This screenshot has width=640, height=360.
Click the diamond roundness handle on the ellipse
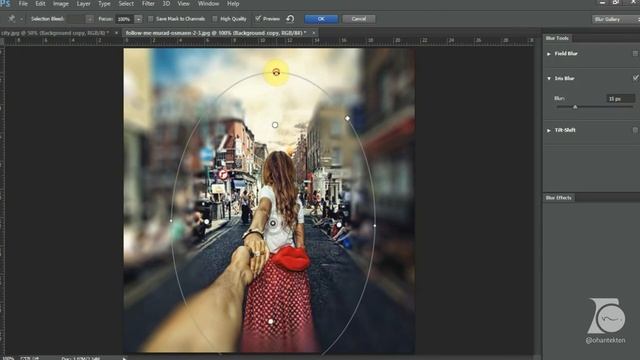(x=347, y=118)
